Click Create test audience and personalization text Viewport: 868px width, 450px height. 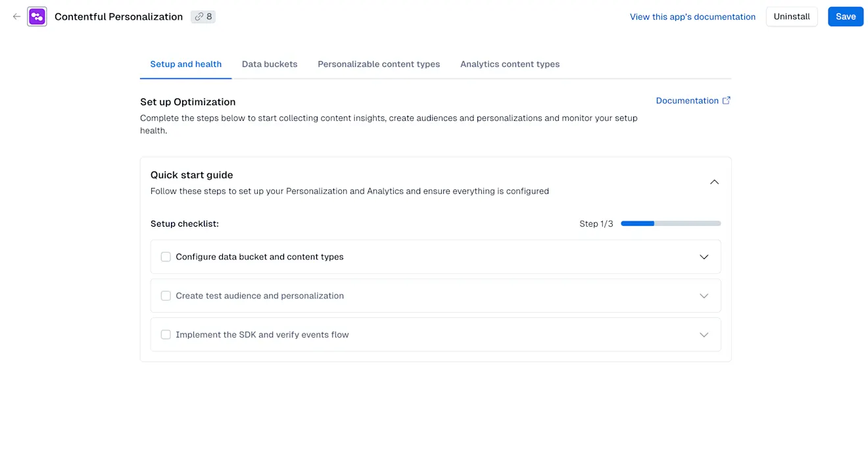pos(260,296)
